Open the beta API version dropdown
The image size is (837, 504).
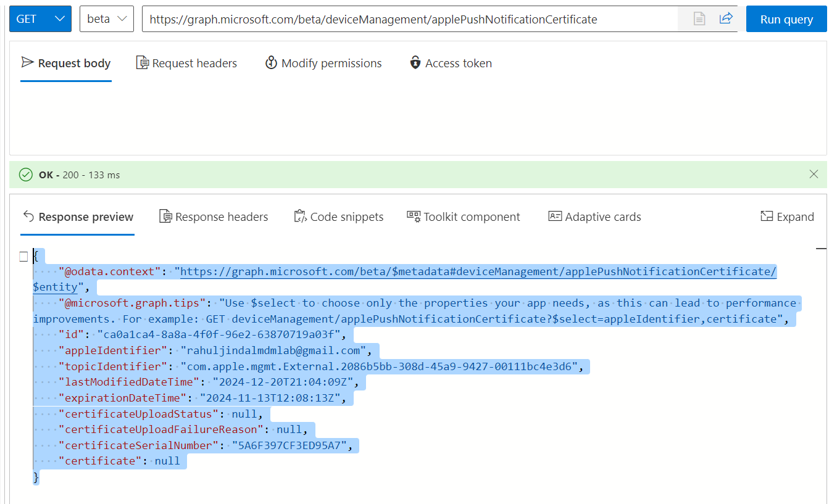[107, 19]
